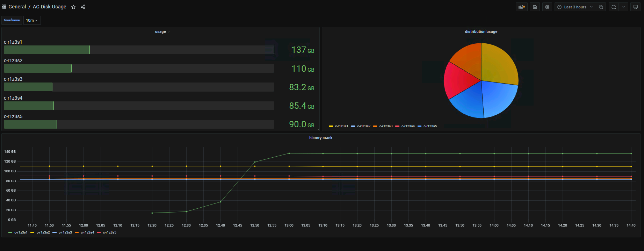Cycle view mode with the monitor icon
The image size is (644, 251).
[x=636, y=7]
